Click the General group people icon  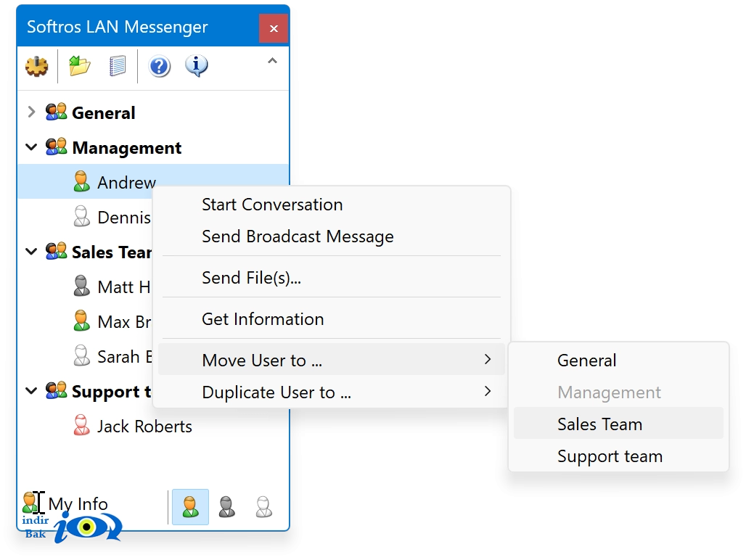coord(56,112)
